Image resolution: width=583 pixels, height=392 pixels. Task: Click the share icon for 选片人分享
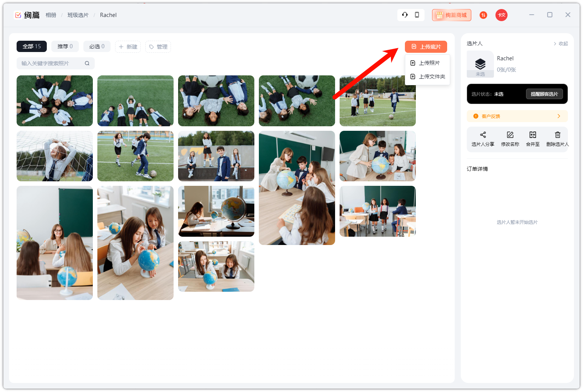click(x=483, y=135)
